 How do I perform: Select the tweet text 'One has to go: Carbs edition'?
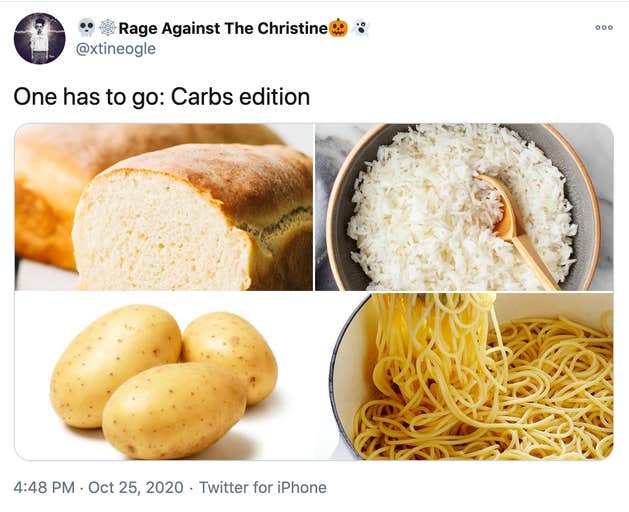161,97
